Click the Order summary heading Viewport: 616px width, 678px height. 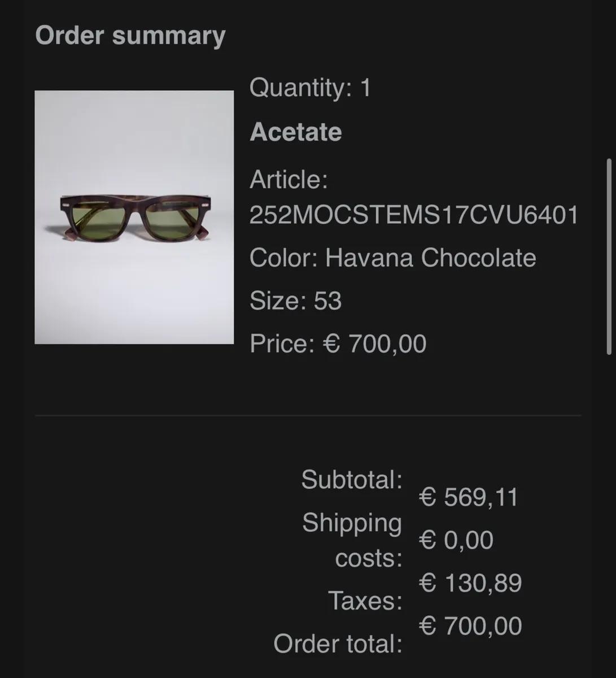pos(130,36)
